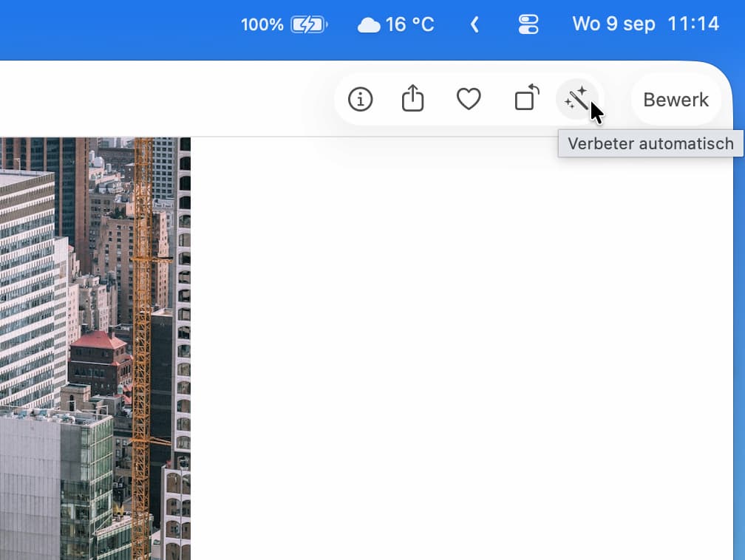Mark the photo as favorite with the heart
745x560 pixels.
[x=469, y=99]
